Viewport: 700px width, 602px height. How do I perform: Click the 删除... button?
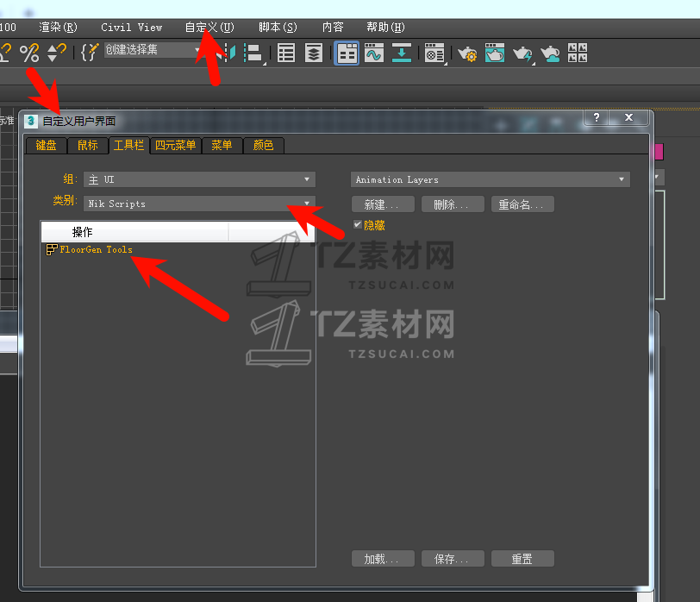pyautogui.click(x=453, y=204)
